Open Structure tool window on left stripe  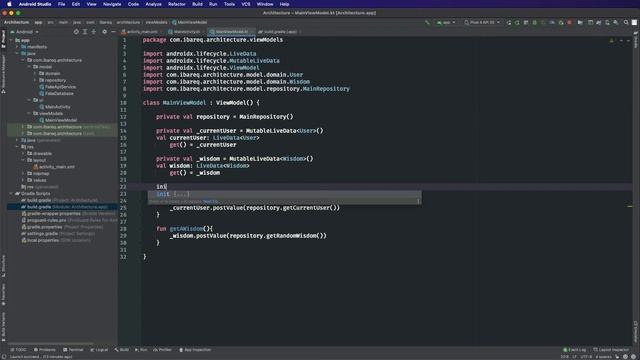coord(3,266)
